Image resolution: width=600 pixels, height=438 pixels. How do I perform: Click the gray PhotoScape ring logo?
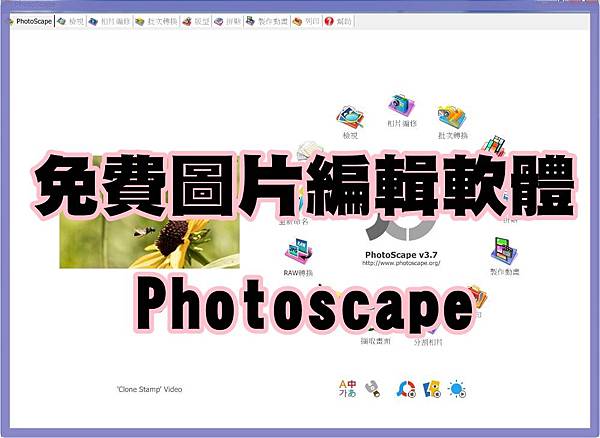401,229
